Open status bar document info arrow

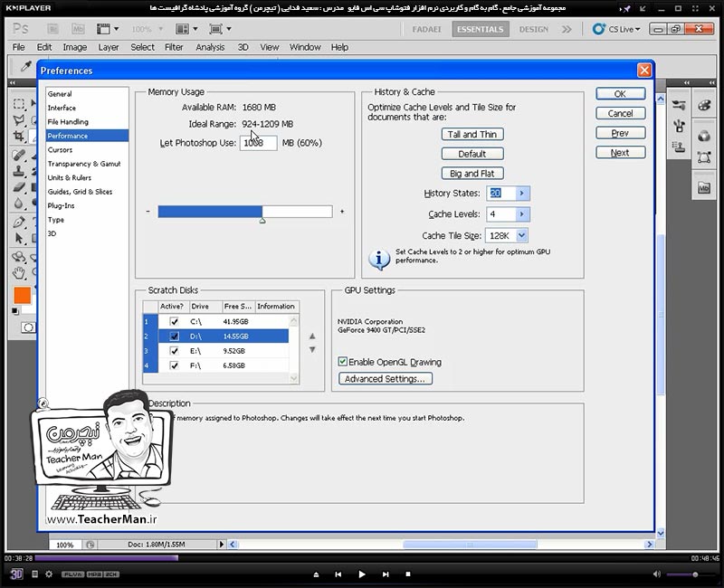[x=221, y=545]
